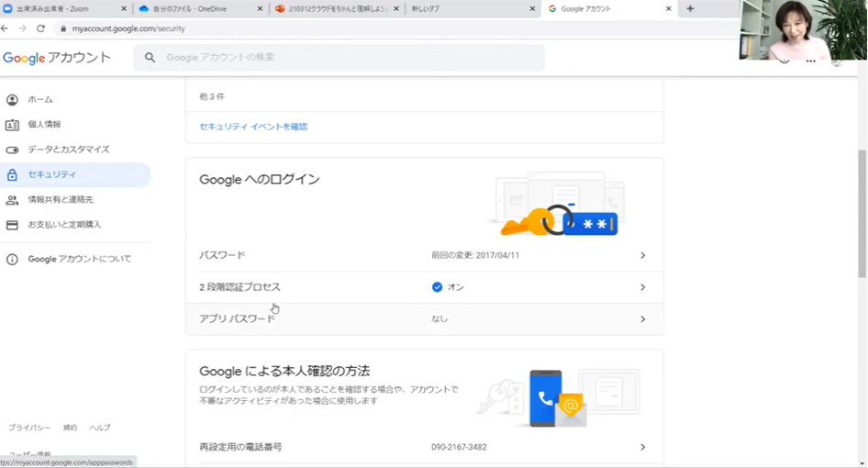
Task: Select the データとカスタマイズ toggle-shaped icon
Action: (12, 150)
